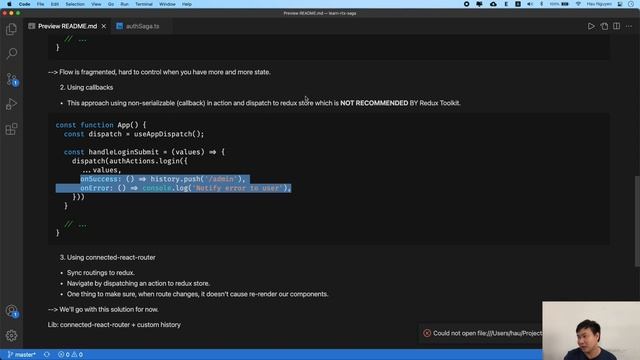The height and width of the screenshot is (360, 640).
Task: Click the Wi-Fi icon in macOS menu bar
Action: pos(578,4)
